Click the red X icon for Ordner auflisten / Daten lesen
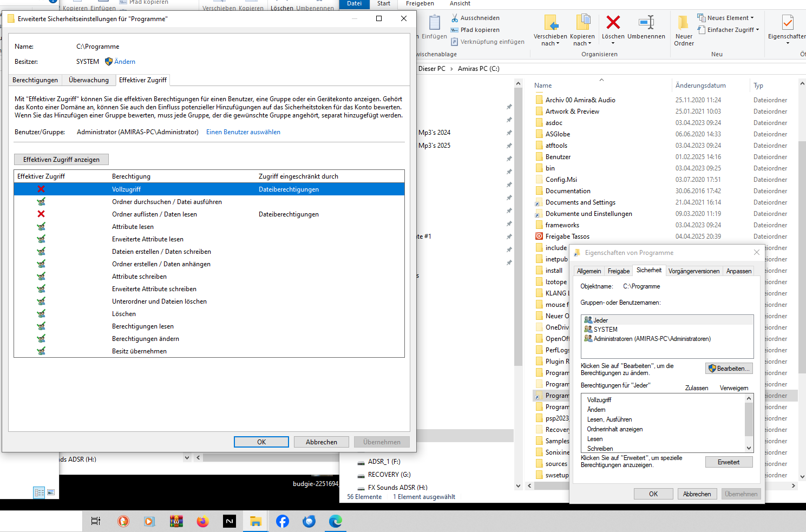806x532 pixels. [x=41, y=214]
